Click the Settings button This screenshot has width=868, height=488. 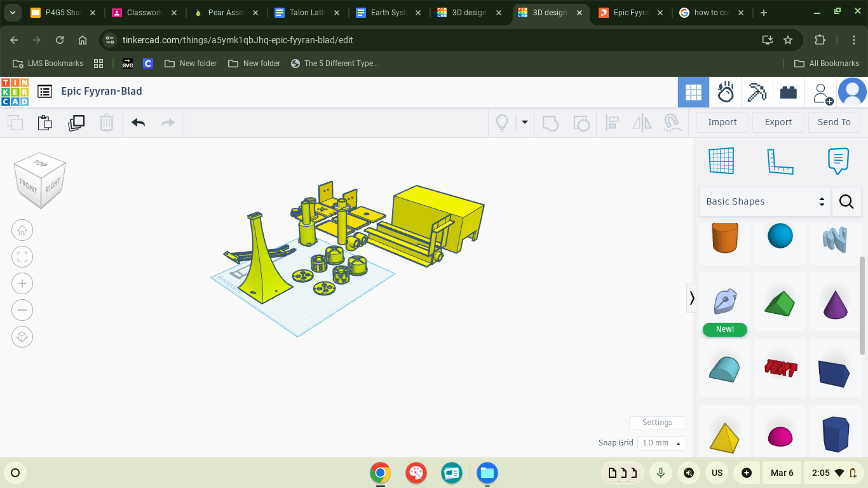pos(657,423)
